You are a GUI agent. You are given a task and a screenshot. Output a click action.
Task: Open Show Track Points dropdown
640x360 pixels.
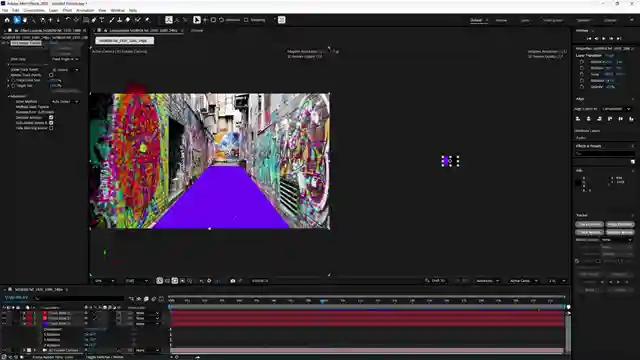(65, 70)
